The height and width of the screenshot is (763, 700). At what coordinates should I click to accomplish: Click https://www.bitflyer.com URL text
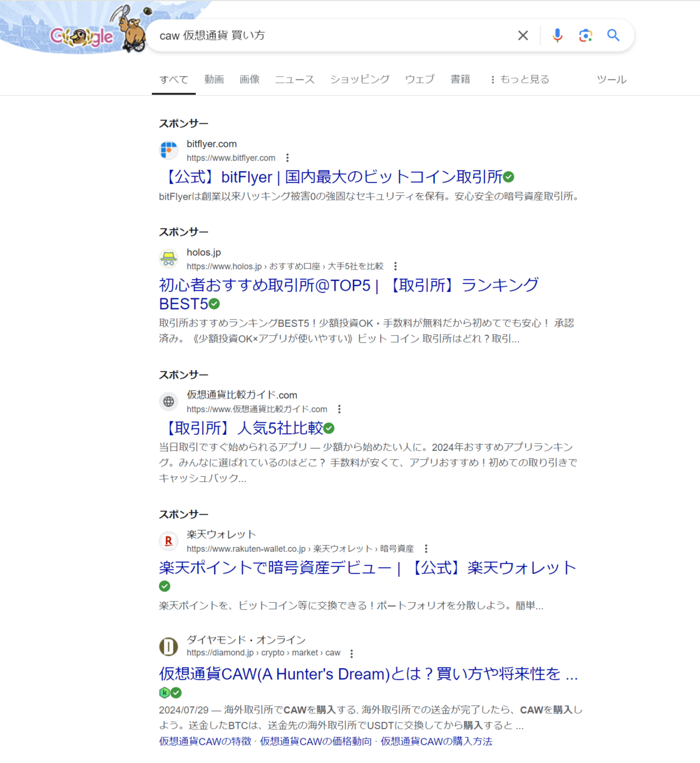pyautogui.click(x=231, y=158)
